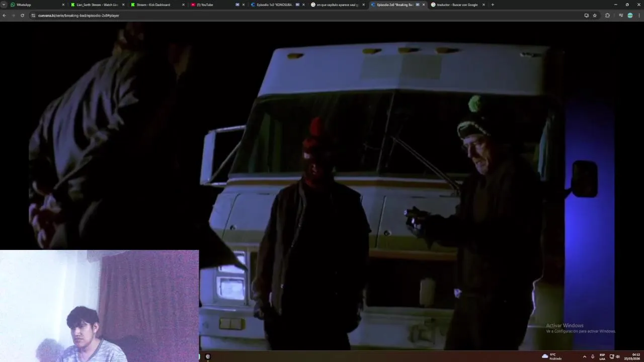
Task: Switch to the 'traductor - Buscar con Google' tab
Action: tap(457, 5)
